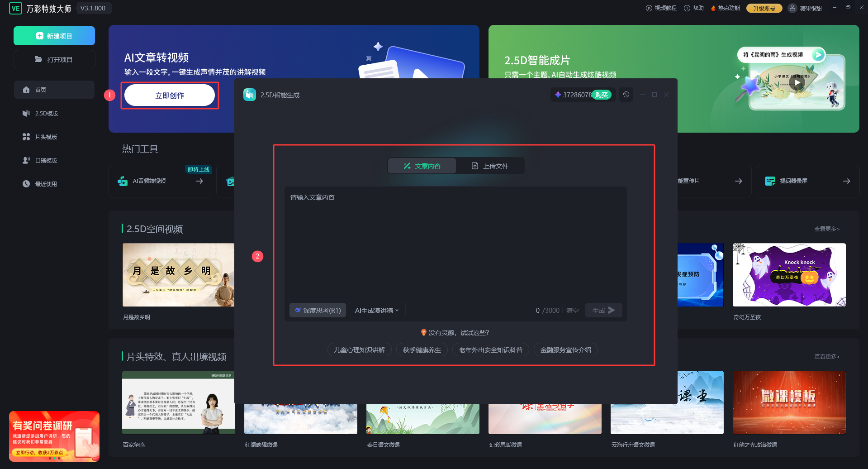Click the user avatar icon in title bar
This screenshot has height=469, width=868.
click(792, 8)
